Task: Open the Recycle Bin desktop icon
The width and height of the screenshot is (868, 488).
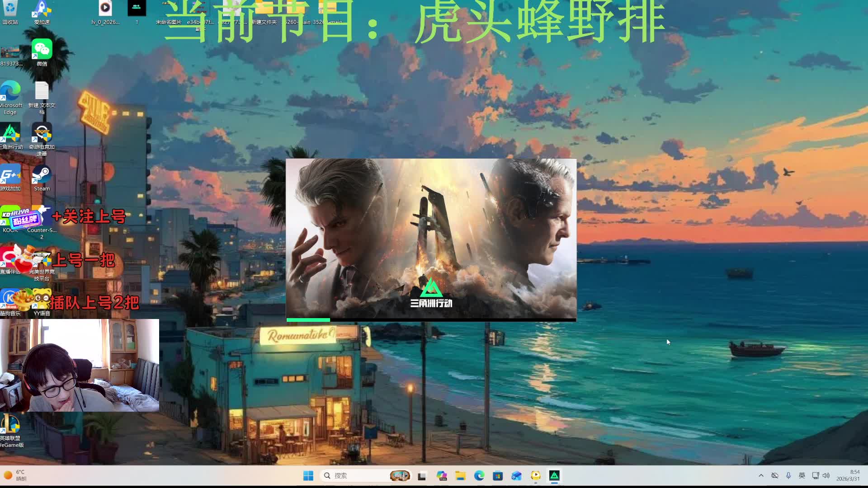Action: coord(10,9)
